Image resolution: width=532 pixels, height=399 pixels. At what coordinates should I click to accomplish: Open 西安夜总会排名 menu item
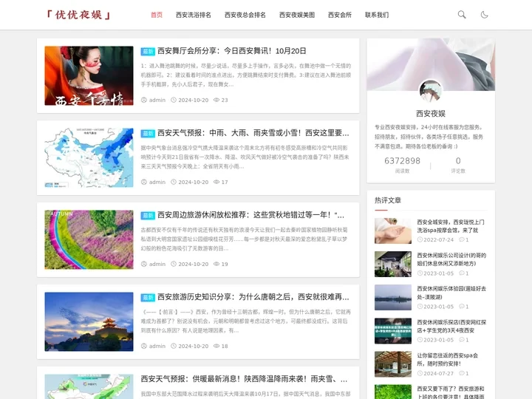[245, 15]
